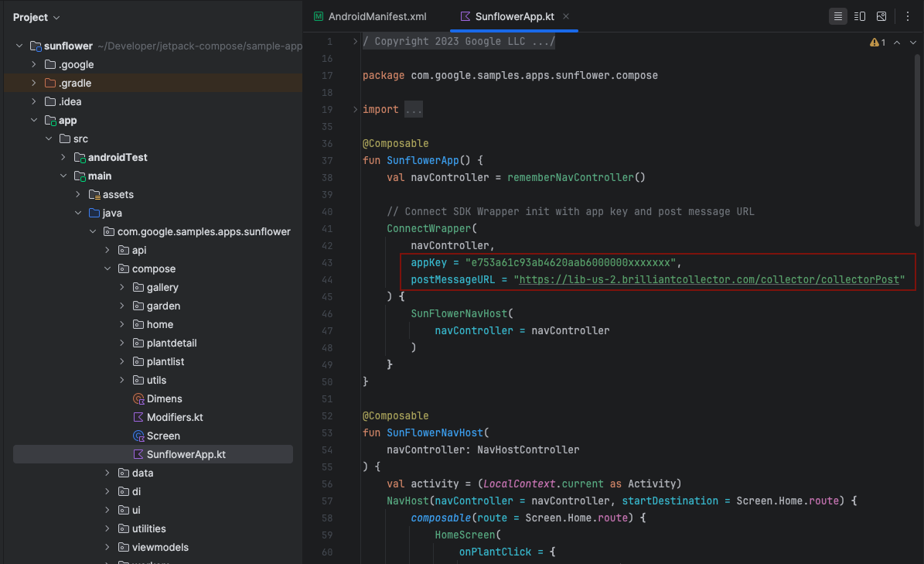The image size is (924, 564).
Task: Jump to previous highlighted problem arrow
Action: 897,43
